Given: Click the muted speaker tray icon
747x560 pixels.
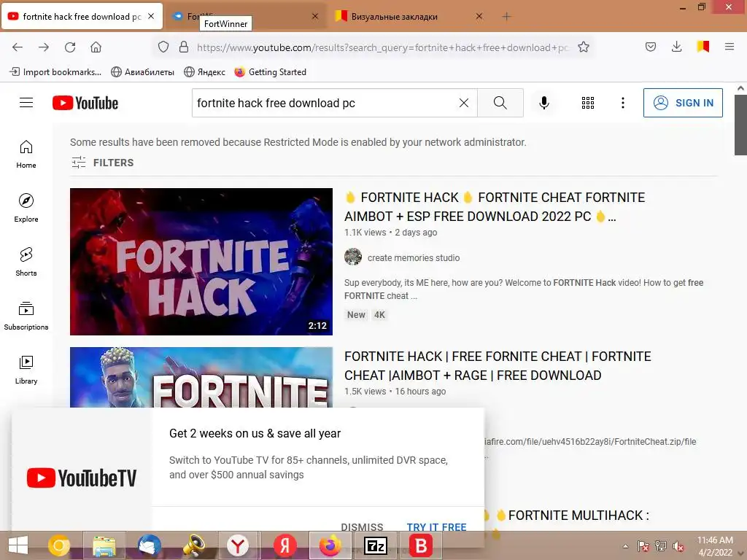Looking at the screenshot, I should click(678, 546).
